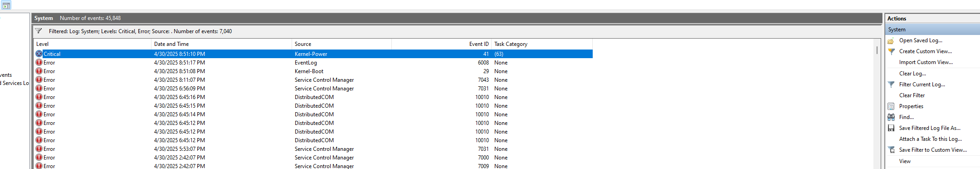Click the Save Filtered Log floppy icon
The height and width of the screenshot is (169, 980).
coord(891,128)
